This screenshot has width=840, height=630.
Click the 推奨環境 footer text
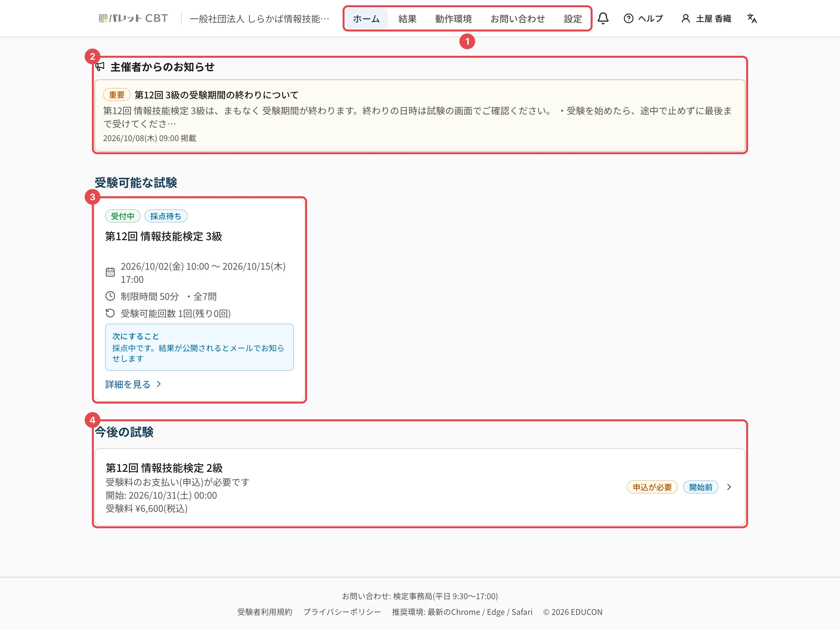point(462,612)
